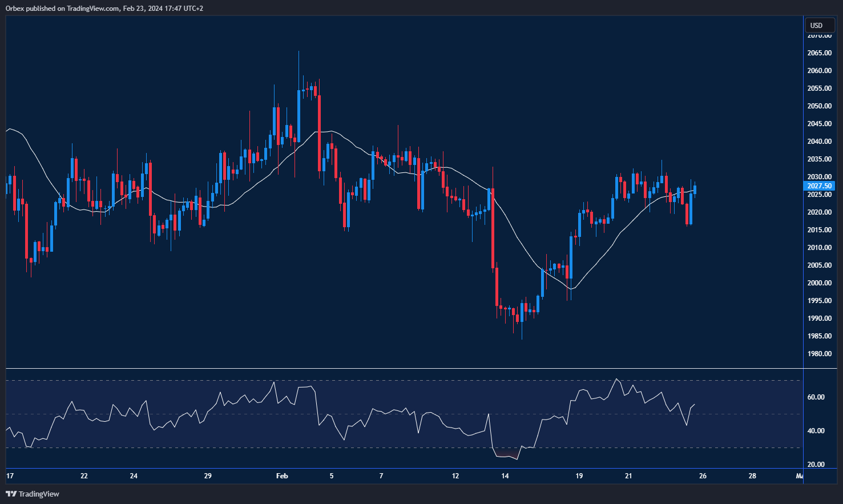Screen dimensions: 843x504
Task: Click the blue 2027.50 current price label
Action: point(819,186)
